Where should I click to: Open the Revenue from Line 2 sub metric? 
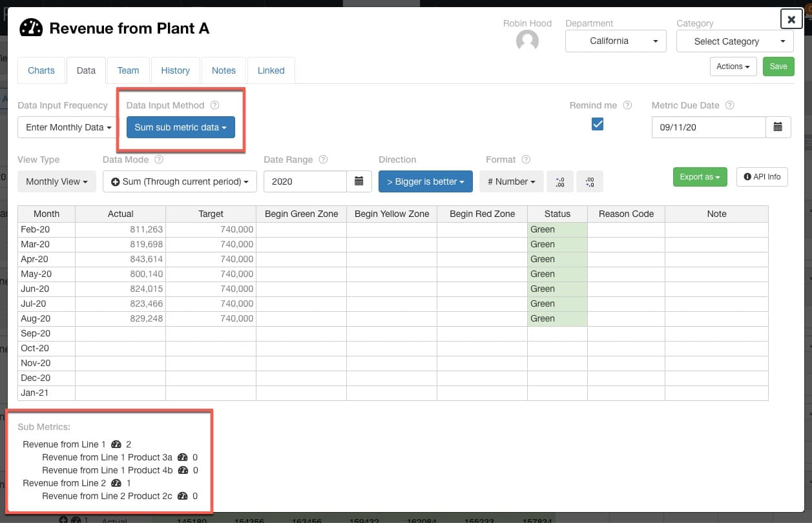65,483
